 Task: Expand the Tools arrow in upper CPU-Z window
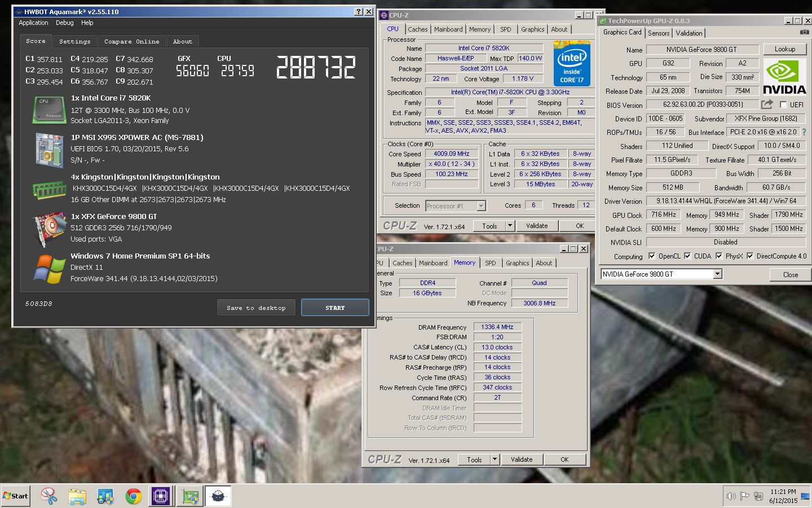pos(510,226)
